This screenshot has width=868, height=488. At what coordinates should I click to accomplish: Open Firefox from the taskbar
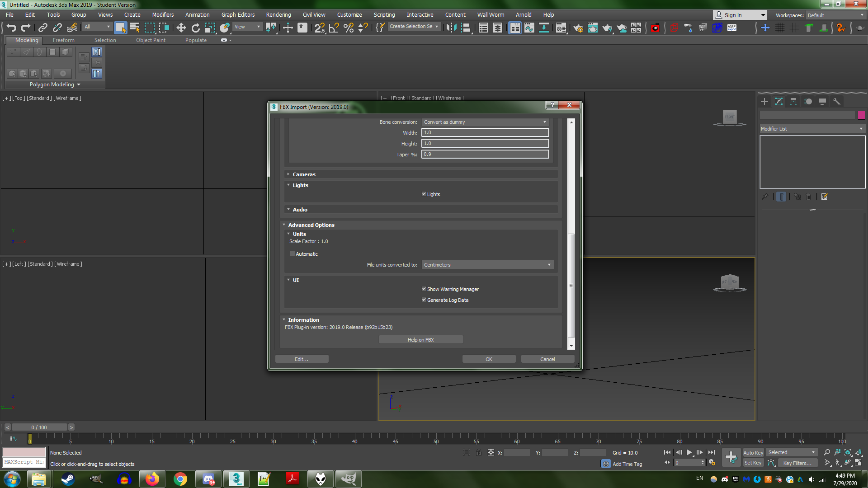point(152,479)
